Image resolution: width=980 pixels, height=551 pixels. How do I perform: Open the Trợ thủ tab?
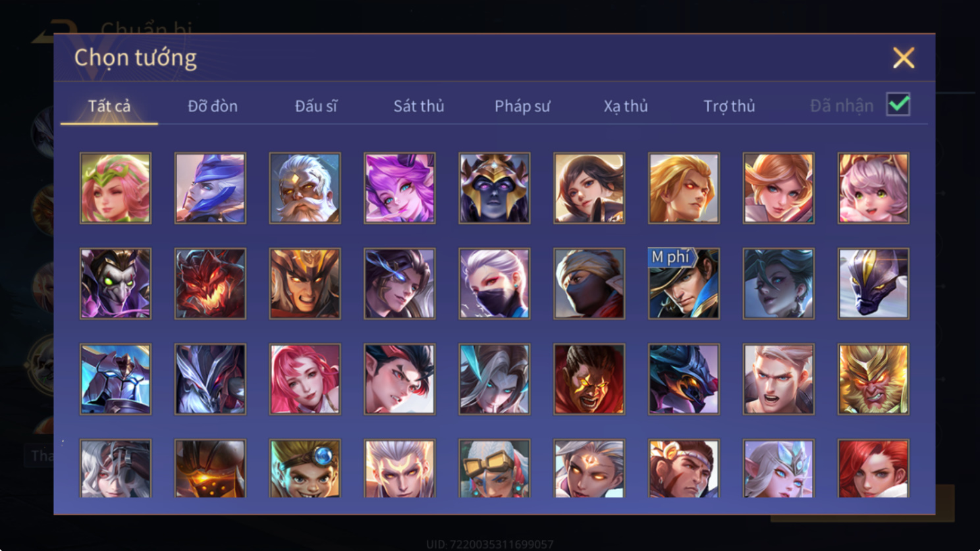click(x=729, y=106)
